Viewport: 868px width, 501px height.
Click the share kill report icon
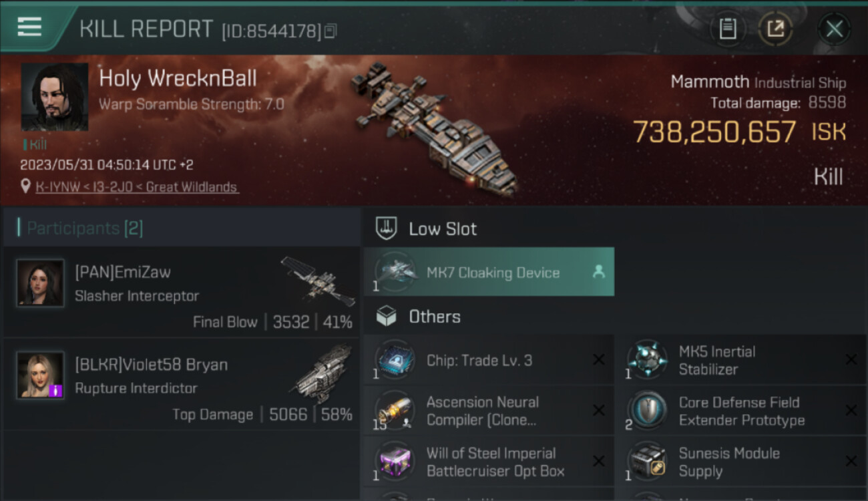click(775, 29)
